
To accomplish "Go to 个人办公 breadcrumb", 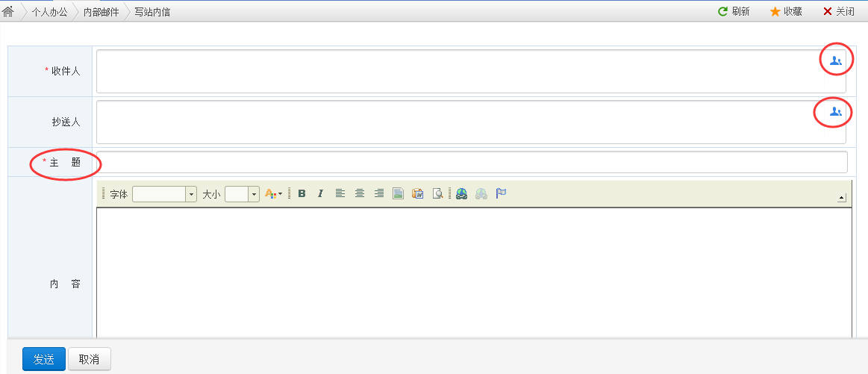I will point(49,12).
